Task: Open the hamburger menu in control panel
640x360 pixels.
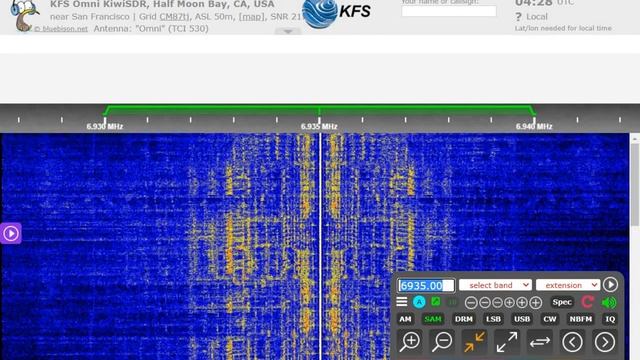Action: 402,302
